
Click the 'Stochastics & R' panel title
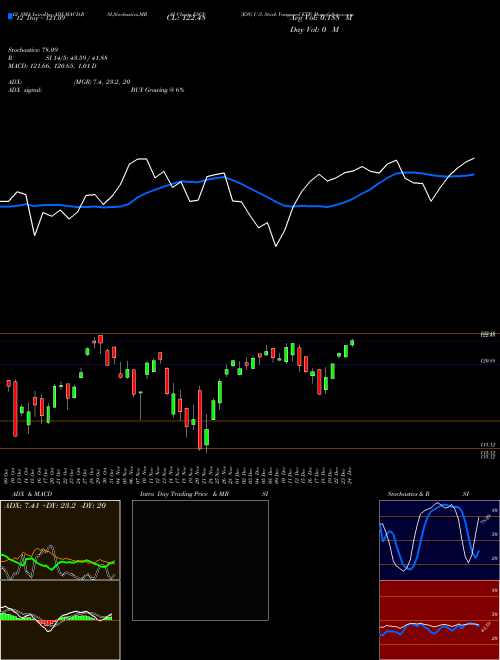(409, 494)
